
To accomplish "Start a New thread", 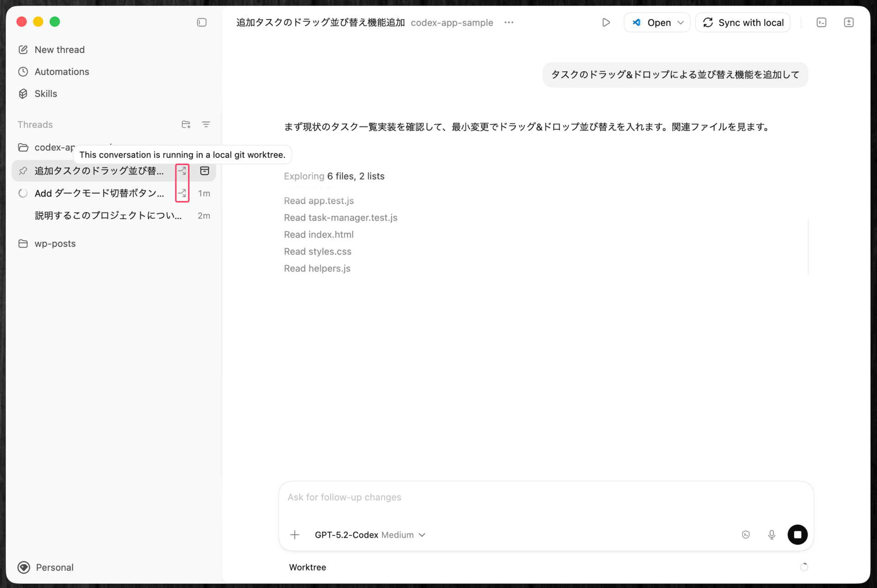I will [60, 49].
